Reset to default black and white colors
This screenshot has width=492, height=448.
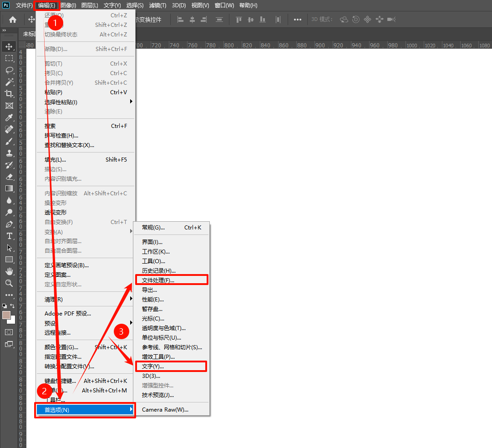click(x=5, y=306)
